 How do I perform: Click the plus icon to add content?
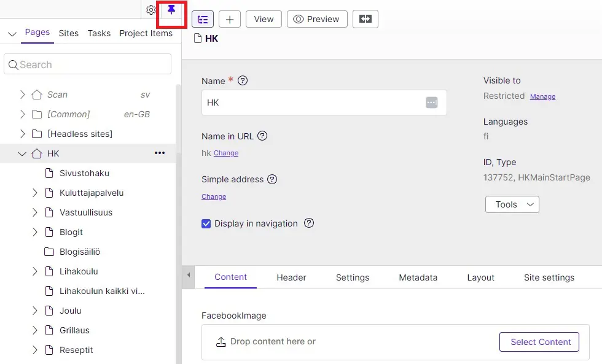pyautogui.click(x=230, y=19)
